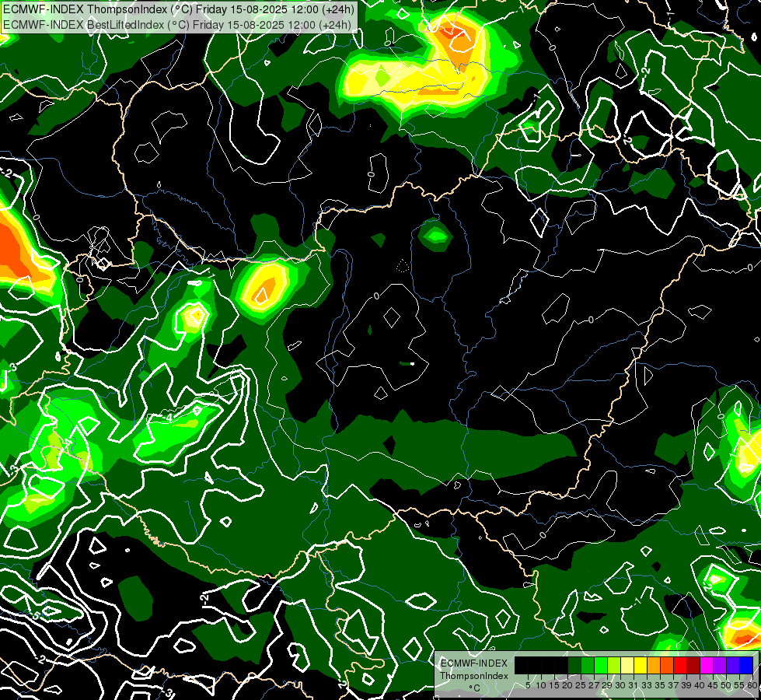
Task: Click the bright red 37–39 legend swatch
Action: click(680, 666)
